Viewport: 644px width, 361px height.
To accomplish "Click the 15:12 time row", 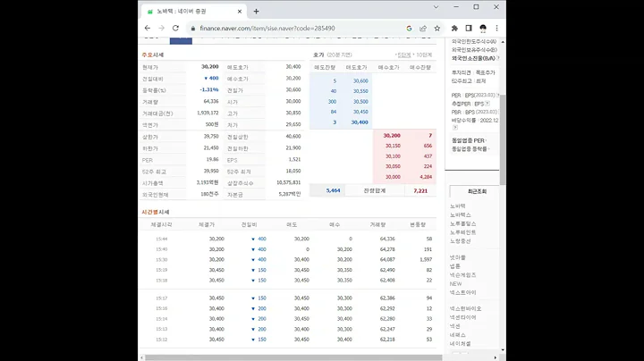I will pos(287,340).
